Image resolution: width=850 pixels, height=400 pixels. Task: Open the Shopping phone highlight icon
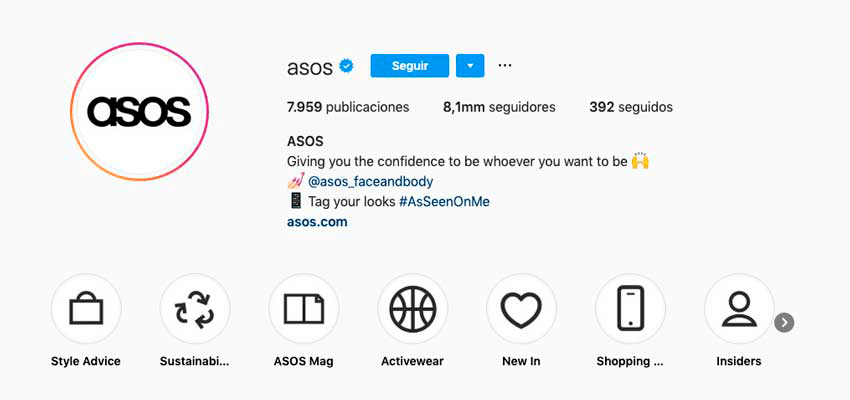(x=630, y=309)
